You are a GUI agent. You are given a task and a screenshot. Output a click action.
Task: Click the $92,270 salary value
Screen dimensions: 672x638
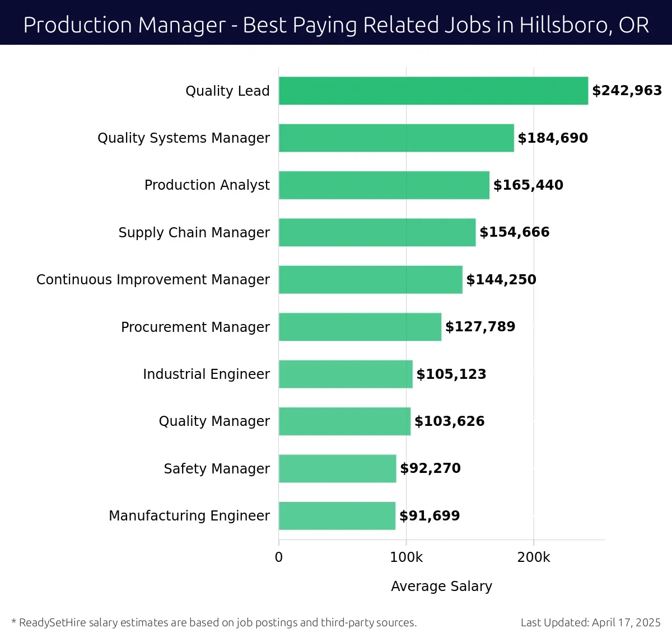[x=430, y=468]
